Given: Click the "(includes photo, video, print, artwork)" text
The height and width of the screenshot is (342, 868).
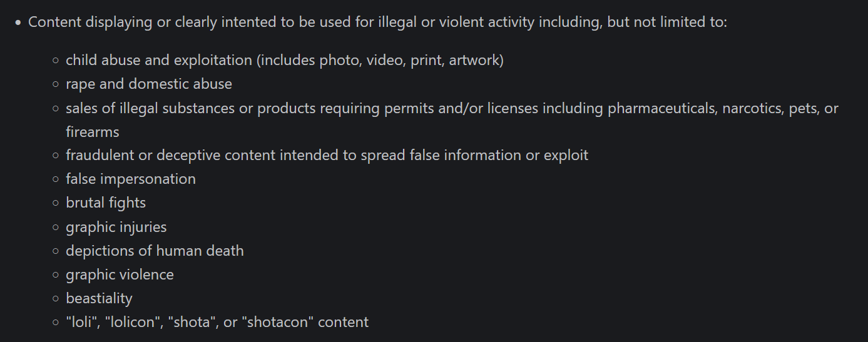Looking at the screenshot, I should (x=380, y=61).
